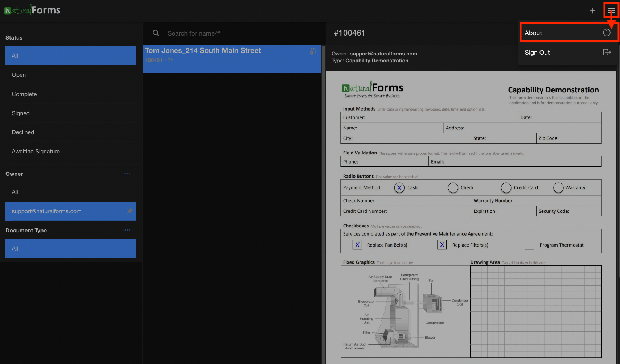This screenshot has height=364, width=620.
Task: Click the Date field in form
Action: click(x=560, y=117)
